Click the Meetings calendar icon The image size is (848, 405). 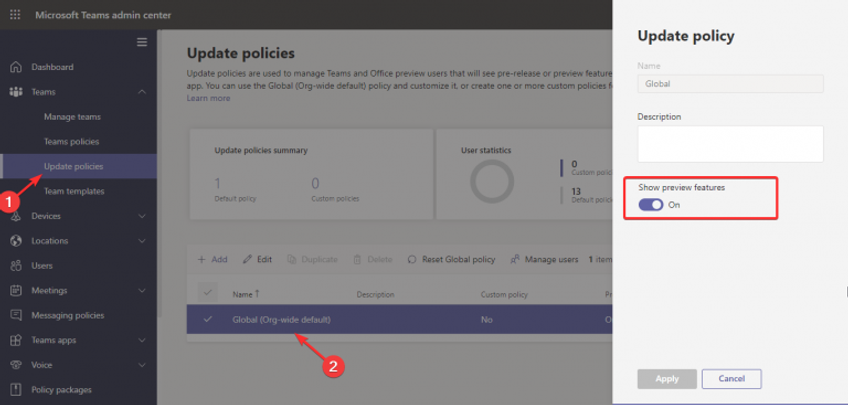(16, 290)
